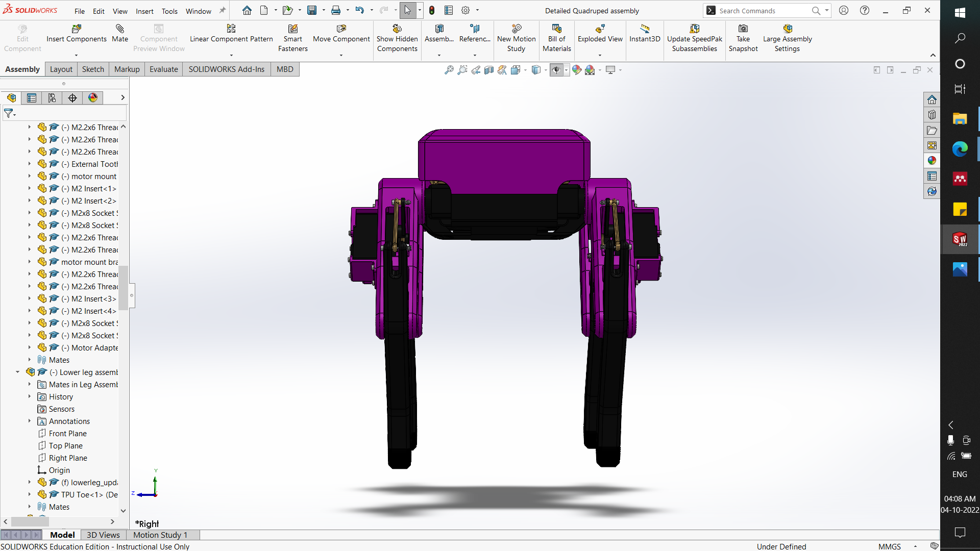Collapse the CommandManager with the chevron arrow

coord(933,56)
